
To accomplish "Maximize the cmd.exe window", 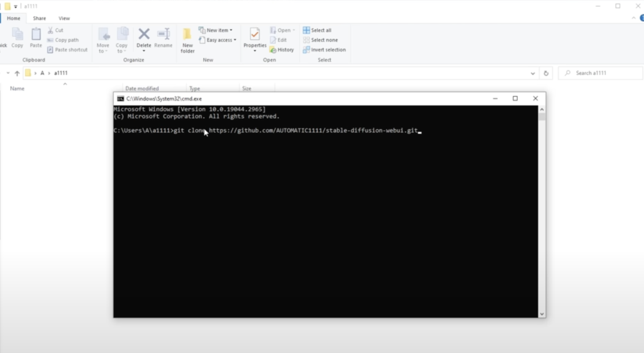I will [x=515, y=99].
